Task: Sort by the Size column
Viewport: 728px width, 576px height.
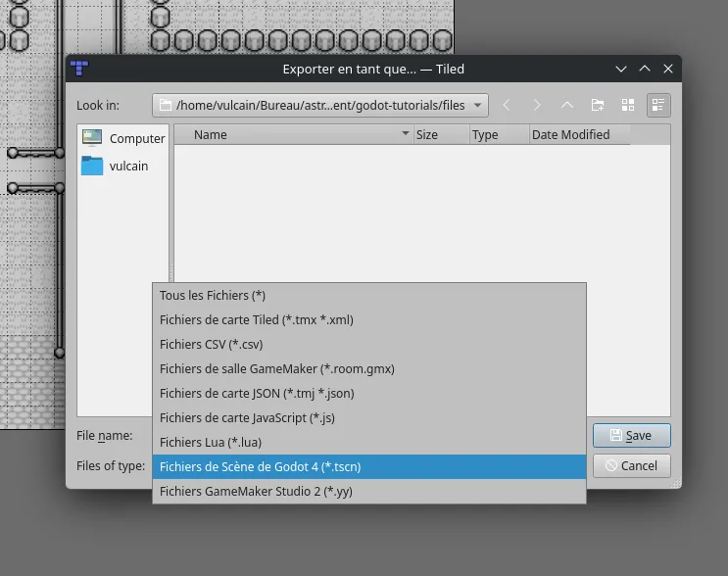Action: coord(441,134)
